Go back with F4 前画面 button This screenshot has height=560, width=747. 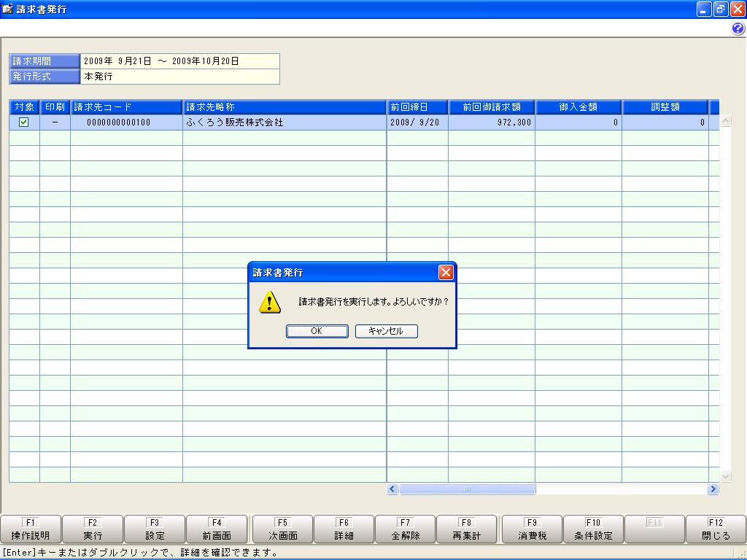point(216,529)
